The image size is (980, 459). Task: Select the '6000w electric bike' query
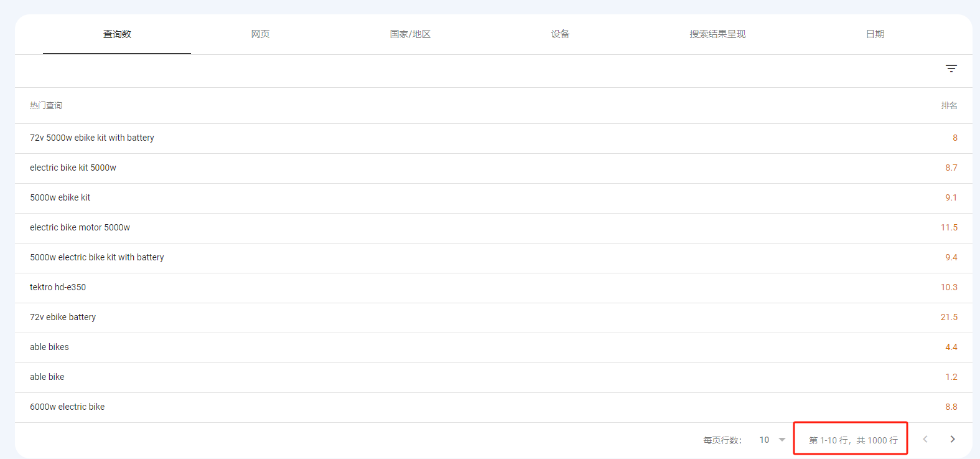pyautogui.click(x=67, y=407)
